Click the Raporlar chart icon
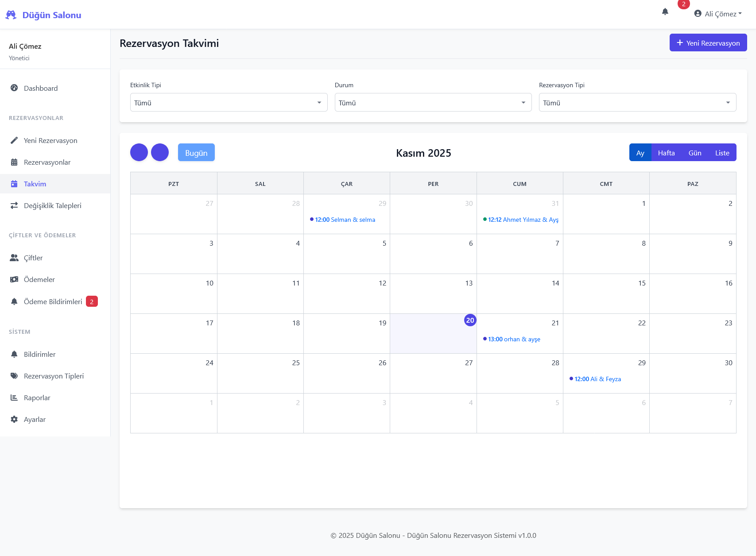The width and height of the screenshot is (756, 556). pos(14,398)
